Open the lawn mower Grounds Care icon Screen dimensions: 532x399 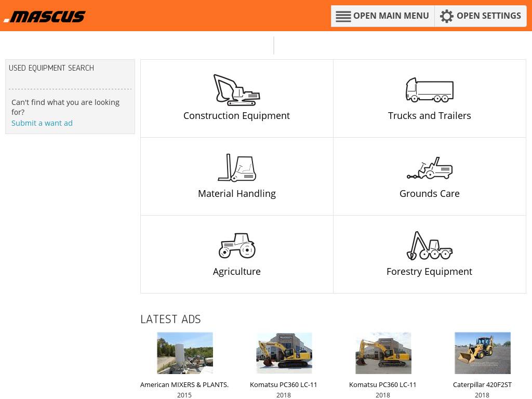coord(430,168)
